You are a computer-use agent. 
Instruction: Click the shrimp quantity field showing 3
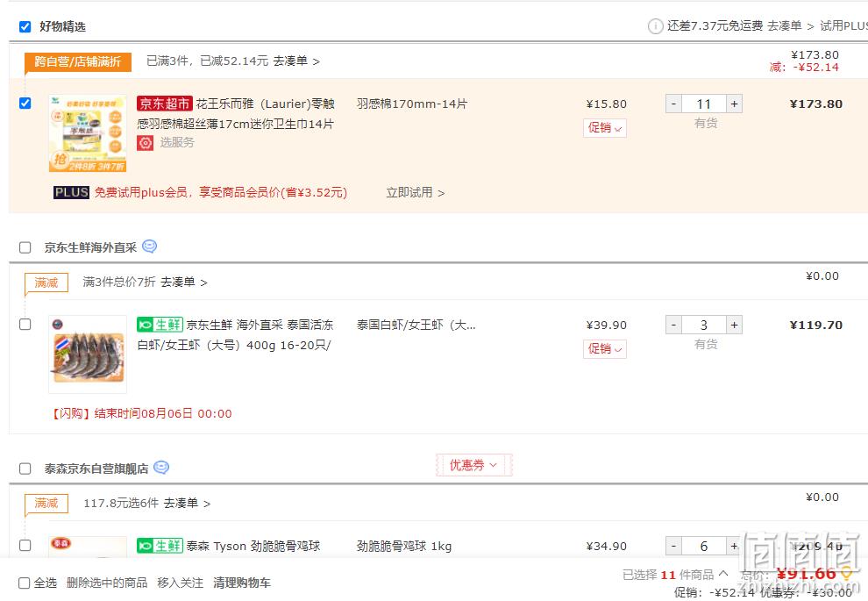[x=703, y=326]
